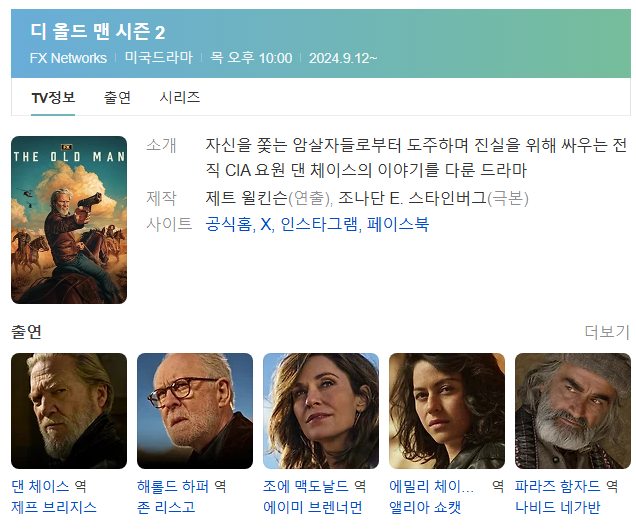This screenshot has width=636, height=529.
Task: Open 제프 브리지스 actor name link
Action: pos(54,507)
